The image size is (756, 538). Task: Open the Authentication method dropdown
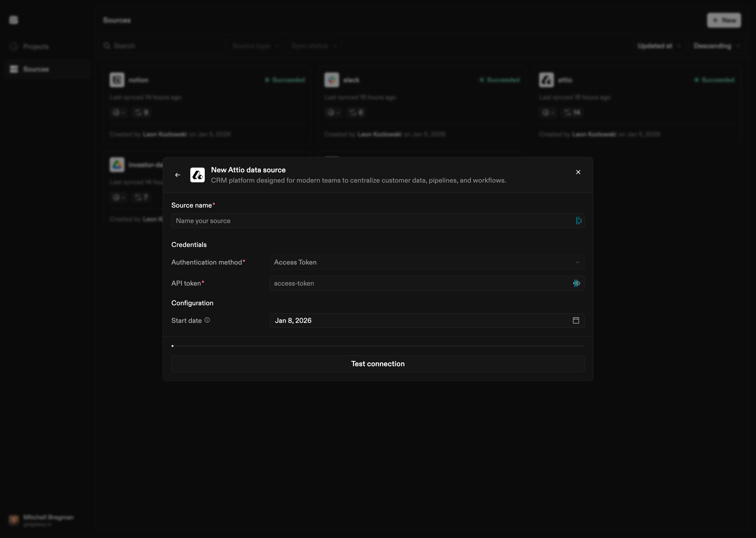coord(427,262)
